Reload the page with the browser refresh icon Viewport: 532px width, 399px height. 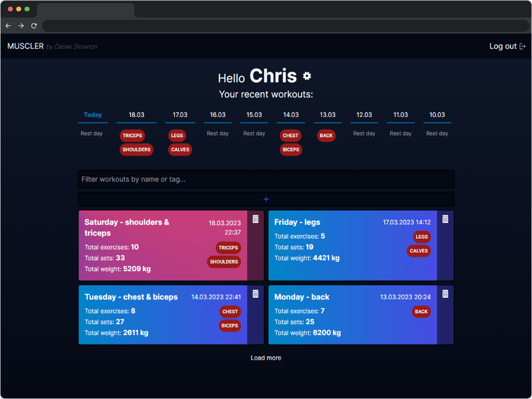tap(34, 26)
